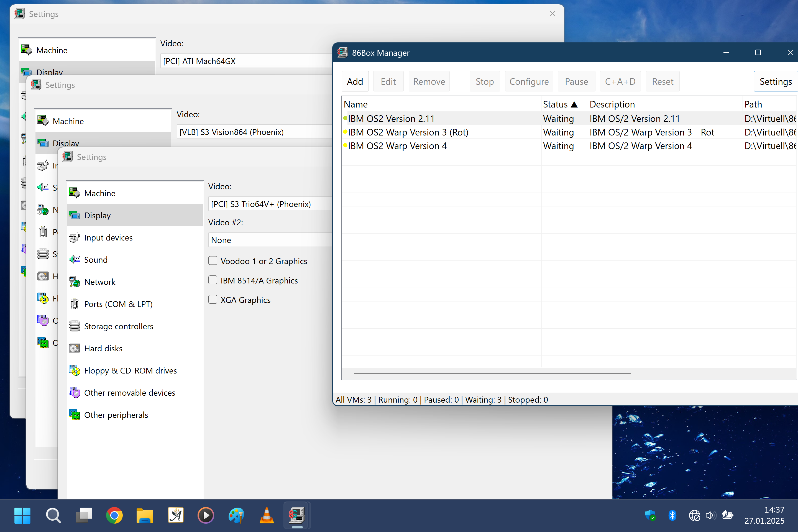Click the Description column header

click(665, 104)
